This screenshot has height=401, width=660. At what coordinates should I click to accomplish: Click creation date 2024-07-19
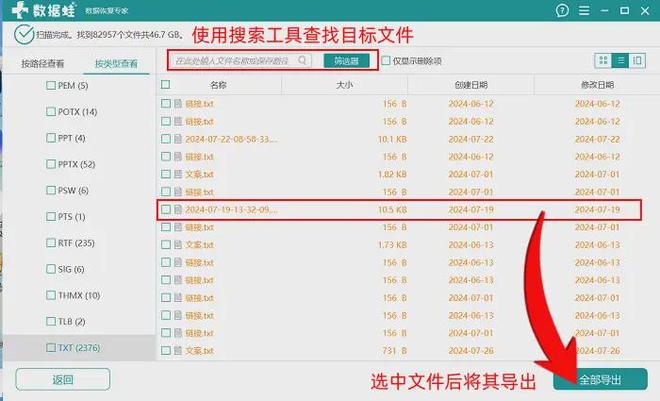tap(471, 210)
